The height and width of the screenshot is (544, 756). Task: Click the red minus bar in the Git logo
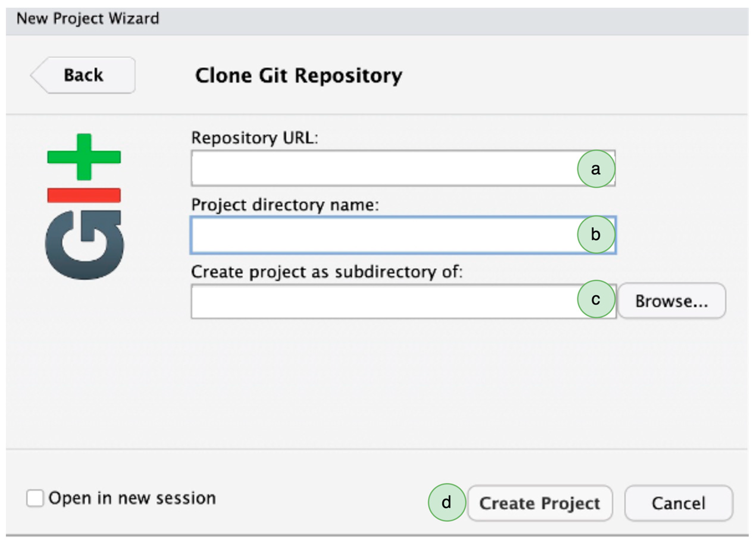coord(84,195)
